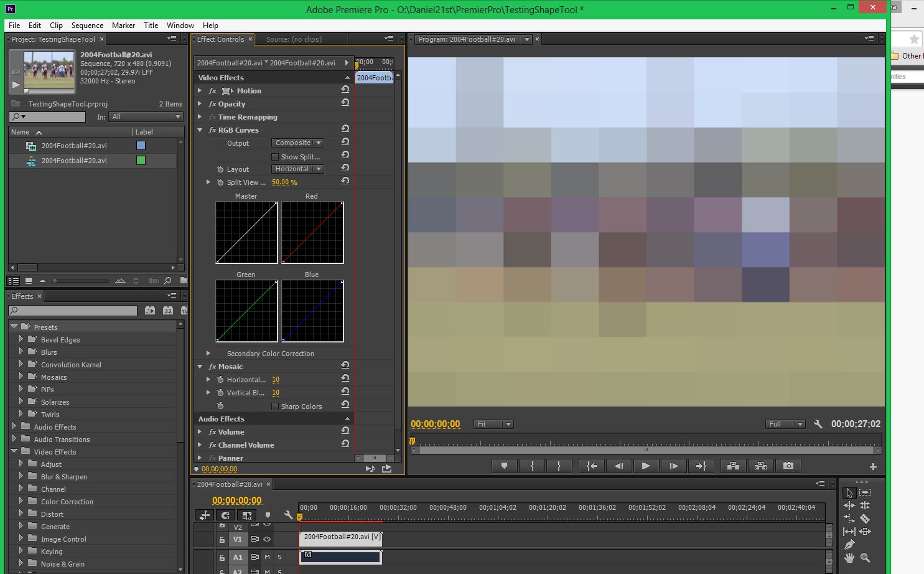The height and width of the screenshot is (574, 924).
Task: Expand the Motion effect properties
Action: tap(200, 91)
